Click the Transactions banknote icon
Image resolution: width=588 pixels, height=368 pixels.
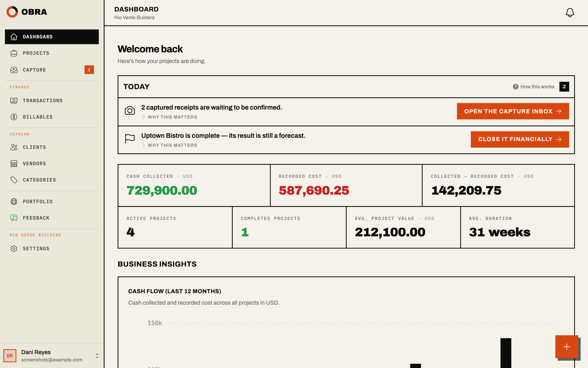14,101
